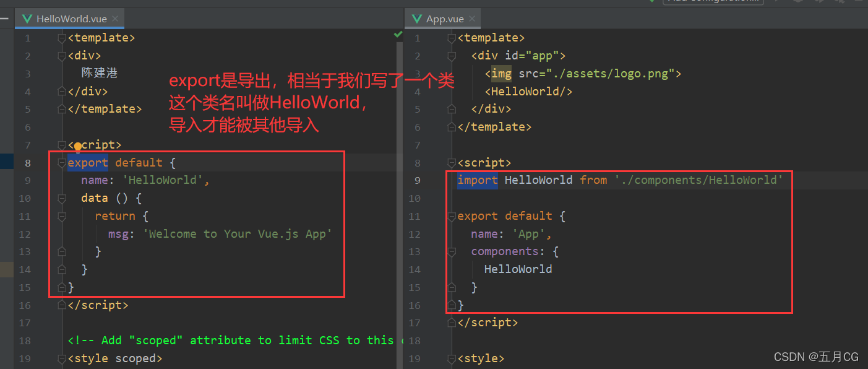
Task: Fold the return { block
Action: (x=61, y=217)
